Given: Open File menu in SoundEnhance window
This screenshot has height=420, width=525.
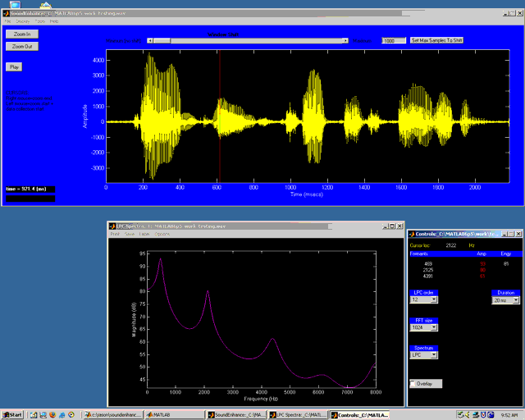Looking at the screenshot, I should [8, 21].
